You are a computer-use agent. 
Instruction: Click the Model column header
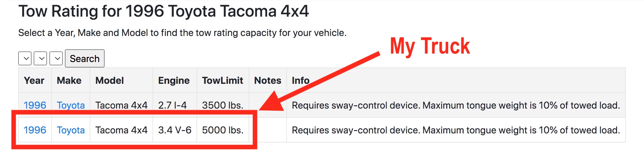[109, 80]
